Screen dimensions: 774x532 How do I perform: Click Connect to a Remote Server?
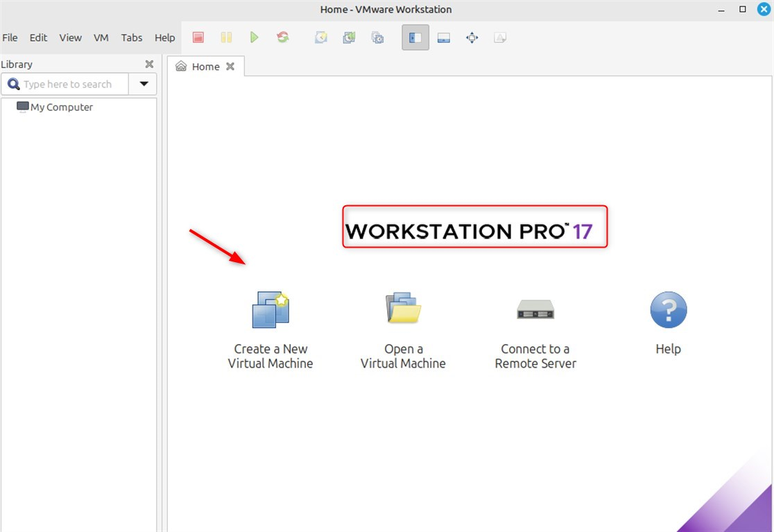(535, 329)
